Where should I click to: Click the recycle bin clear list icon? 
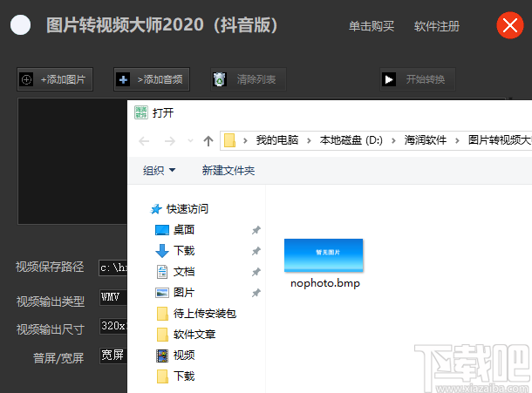click(220, 79)
